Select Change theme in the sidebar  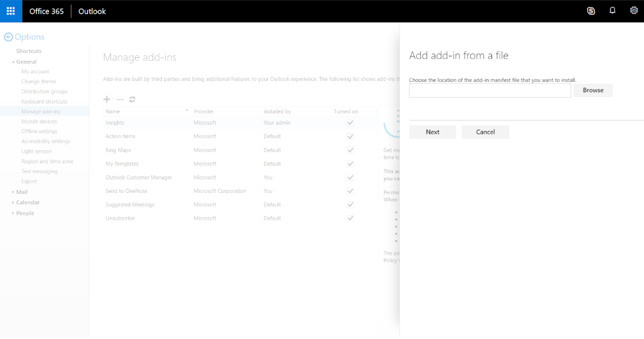point(39,81)
